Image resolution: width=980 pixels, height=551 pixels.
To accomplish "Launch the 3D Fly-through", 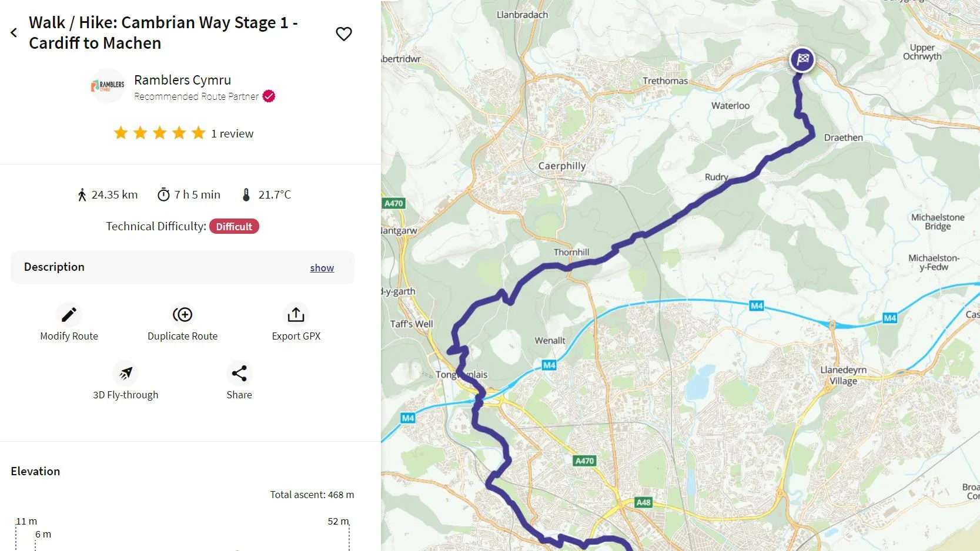I will coord(125,374).
